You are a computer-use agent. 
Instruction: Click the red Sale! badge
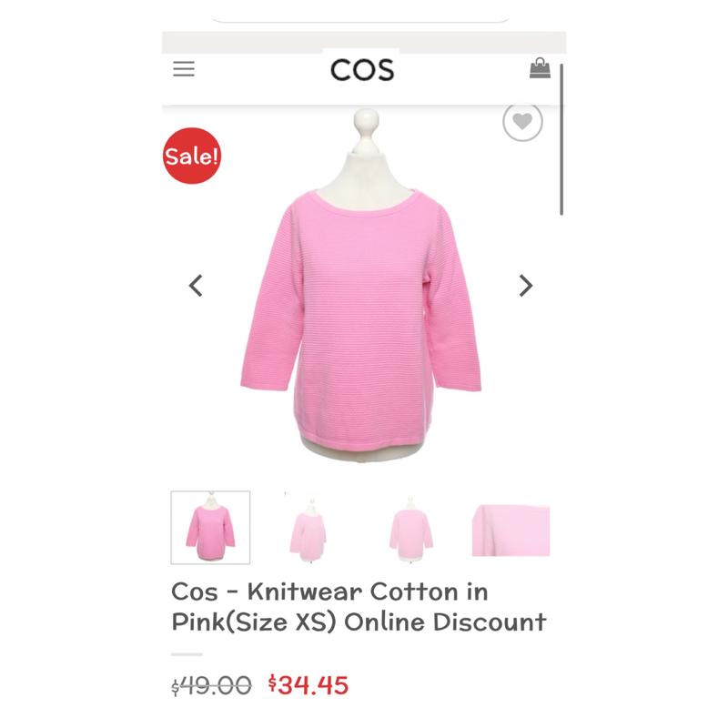tap(192, 156)
